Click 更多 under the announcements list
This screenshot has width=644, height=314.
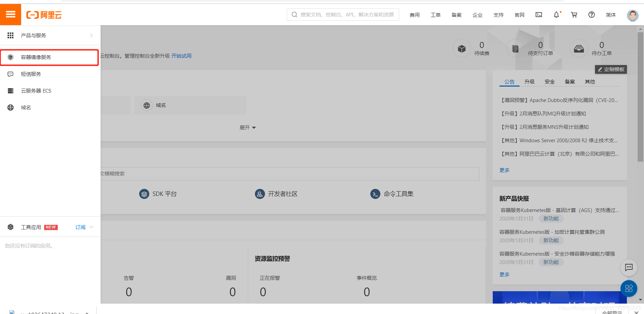[x=504, y=170]
